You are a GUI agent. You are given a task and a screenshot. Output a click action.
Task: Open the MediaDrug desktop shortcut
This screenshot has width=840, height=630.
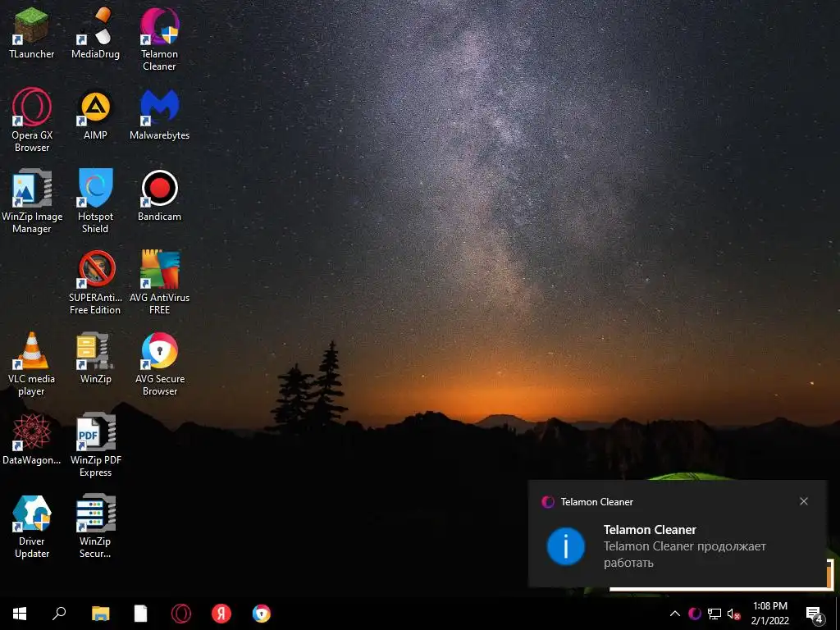coord(95,32)
